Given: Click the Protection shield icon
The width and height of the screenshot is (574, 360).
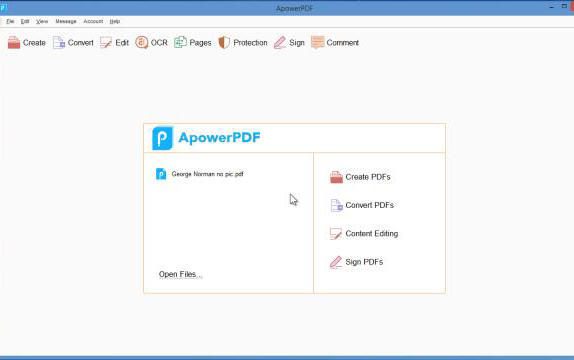Looking at the screenshot, I should coord(224,42).
